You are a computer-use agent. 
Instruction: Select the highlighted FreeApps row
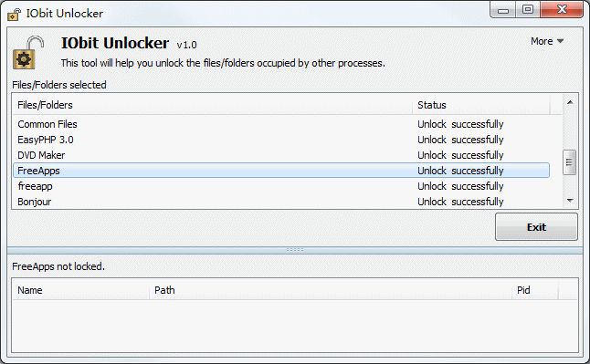(281, 171)
